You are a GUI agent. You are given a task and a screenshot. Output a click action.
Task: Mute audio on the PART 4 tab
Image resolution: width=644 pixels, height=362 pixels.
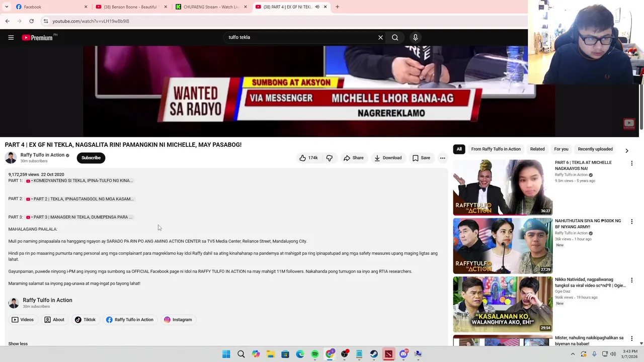[x=317, y=7]
